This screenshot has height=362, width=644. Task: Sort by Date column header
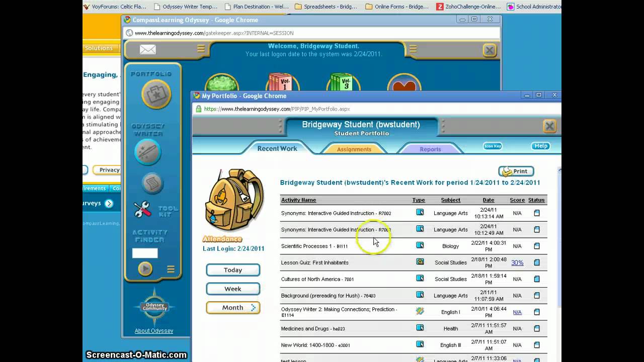click(x=489, y=200)
